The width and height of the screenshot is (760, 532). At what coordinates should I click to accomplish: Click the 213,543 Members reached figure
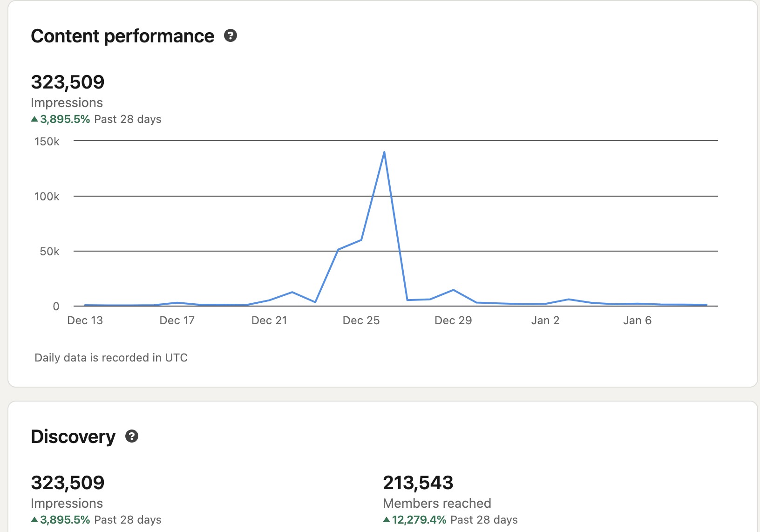(x=418, y=483)
